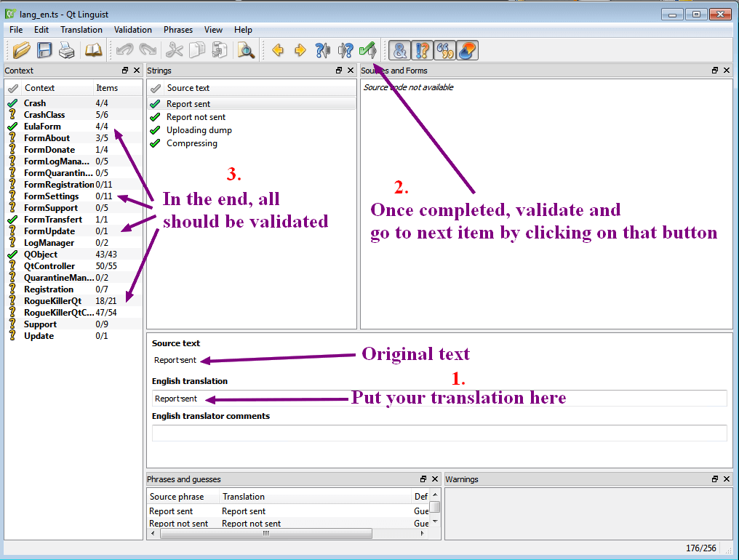
Task: Toggle accelerator validation ampersand button
Action: coord(399,50)
